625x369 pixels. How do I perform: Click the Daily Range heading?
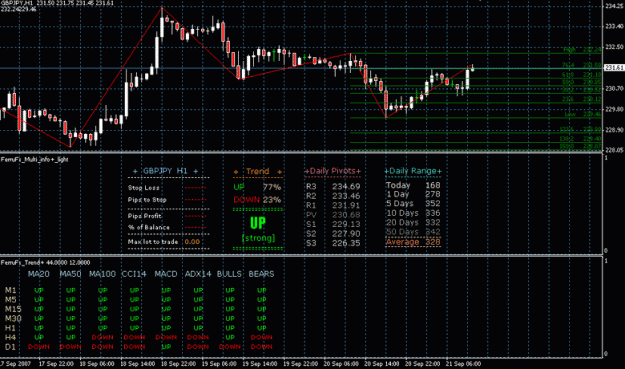(x=413, y=171)
